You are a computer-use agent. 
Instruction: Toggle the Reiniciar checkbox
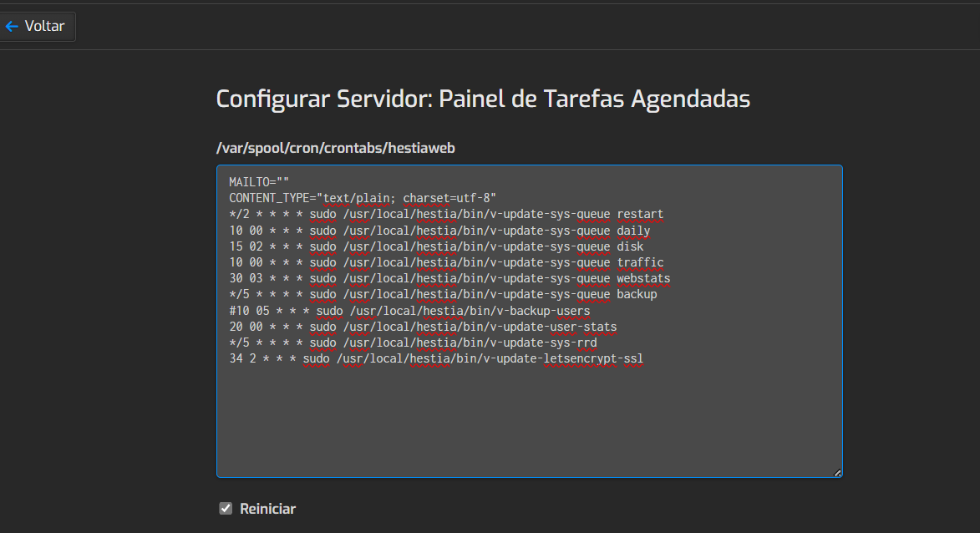[226, 509]
